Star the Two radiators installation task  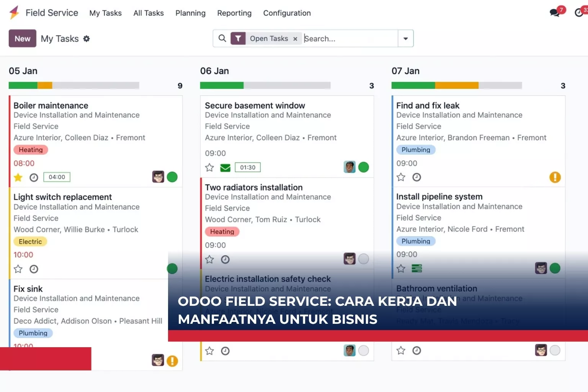209,259
